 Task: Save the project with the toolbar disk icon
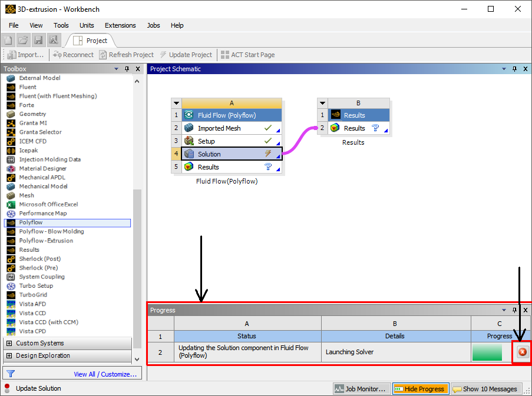pos(38,39)
